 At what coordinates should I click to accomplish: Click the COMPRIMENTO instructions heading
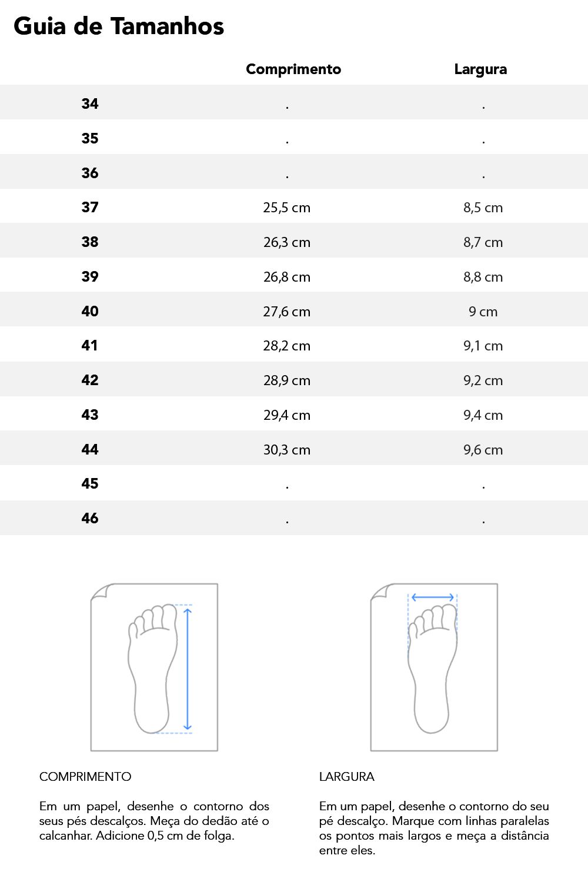tap(85, 776)
